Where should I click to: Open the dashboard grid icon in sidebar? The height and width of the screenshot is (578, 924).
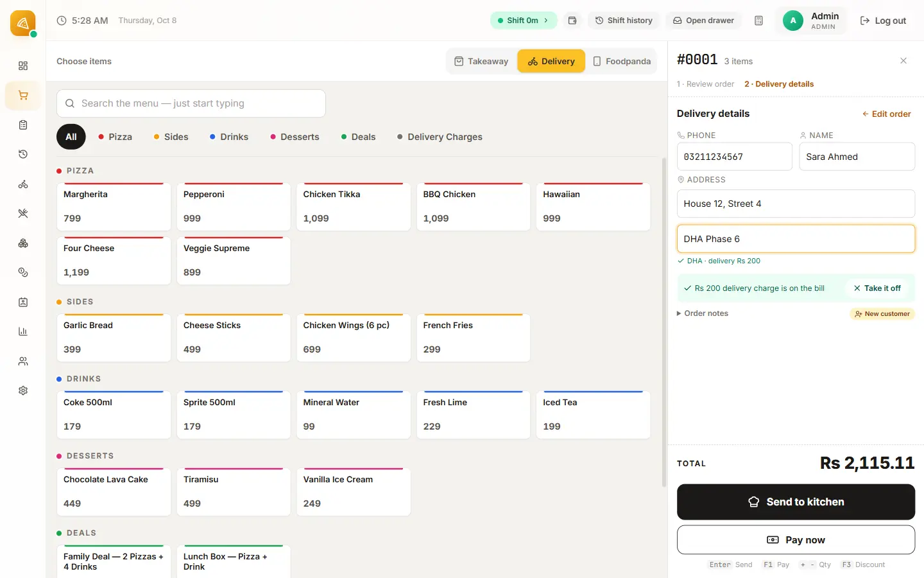click(23, 66)
